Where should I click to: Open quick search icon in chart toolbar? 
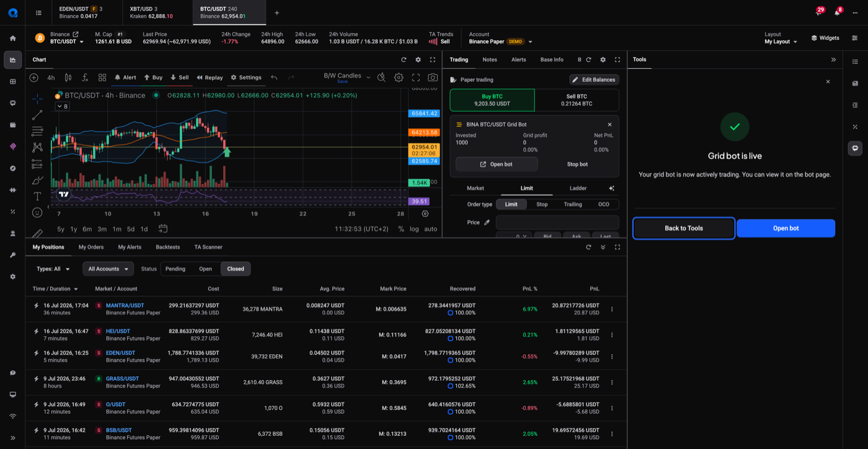(x=381, y=78)
